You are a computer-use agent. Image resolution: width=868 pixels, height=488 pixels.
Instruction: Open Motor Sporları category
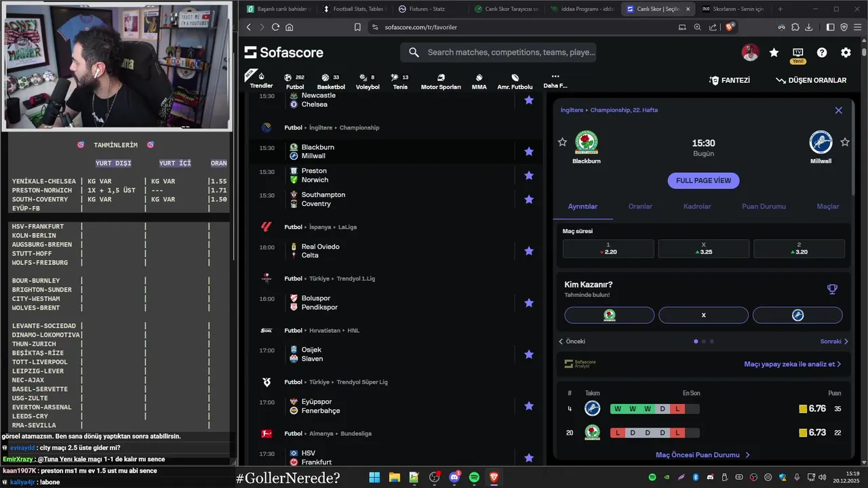[441, 81]
